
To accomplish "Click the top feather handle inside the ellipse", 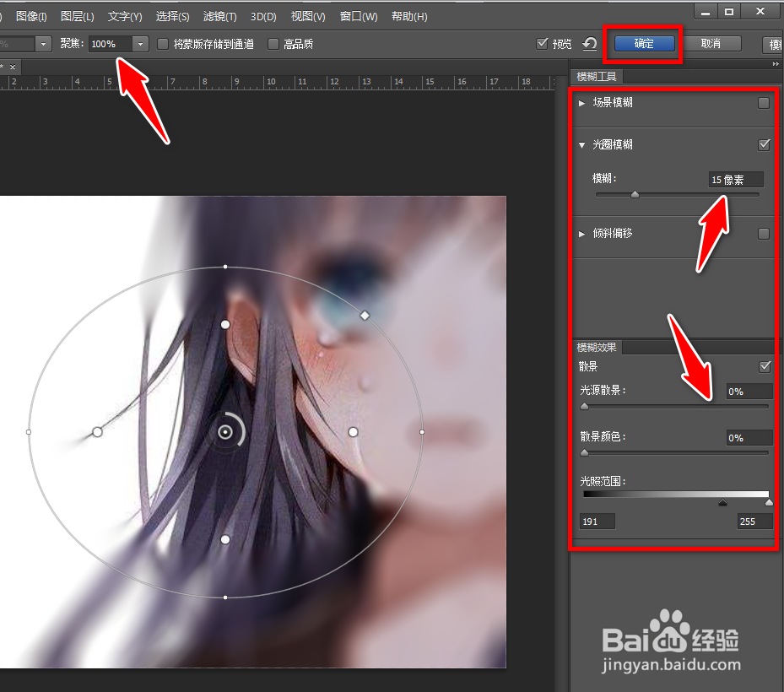I will (225, 325).
